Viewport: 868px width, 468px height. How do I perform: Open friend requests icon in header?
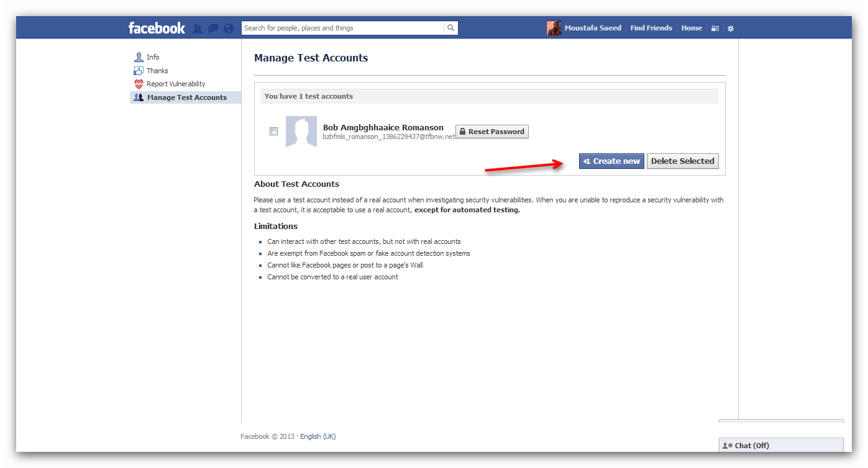point(198,29)
